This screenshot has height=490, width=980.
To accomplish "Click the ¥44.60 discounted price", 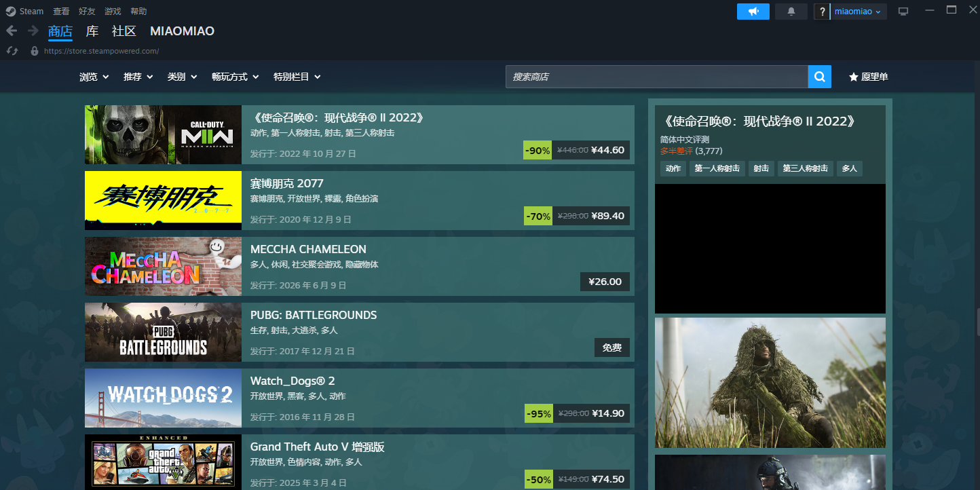I will [x=607, y=150].
